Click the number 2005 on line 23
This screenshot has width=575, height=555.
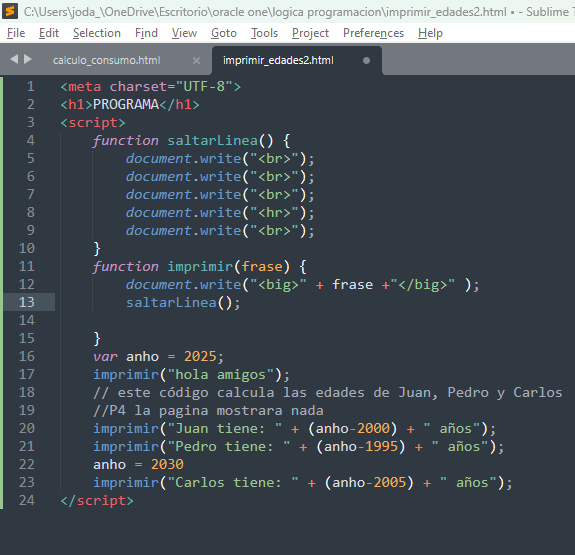pos(390,482)
